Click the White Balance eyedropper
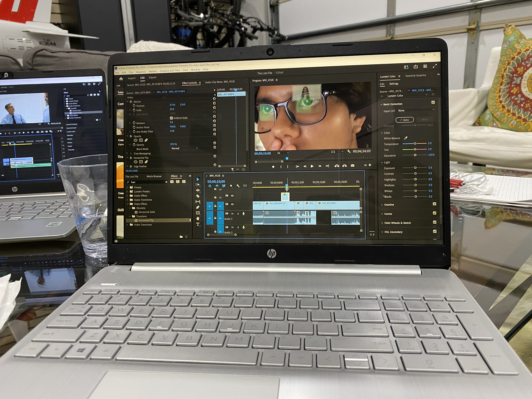The image size is (532, 399). [406, 138]
